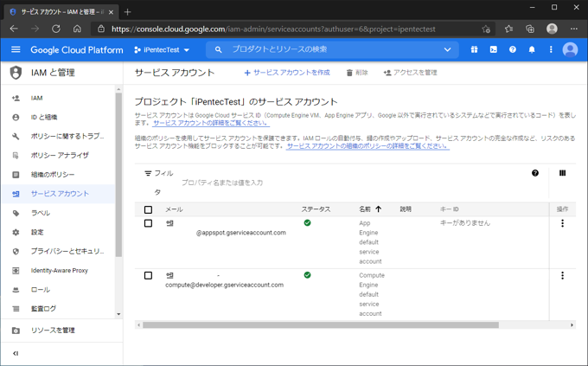Click @appspot.gserviceaccount.com email text
The height and width of the screenshot is (366, 588).
pyautogui.click(x=240, y=233)
